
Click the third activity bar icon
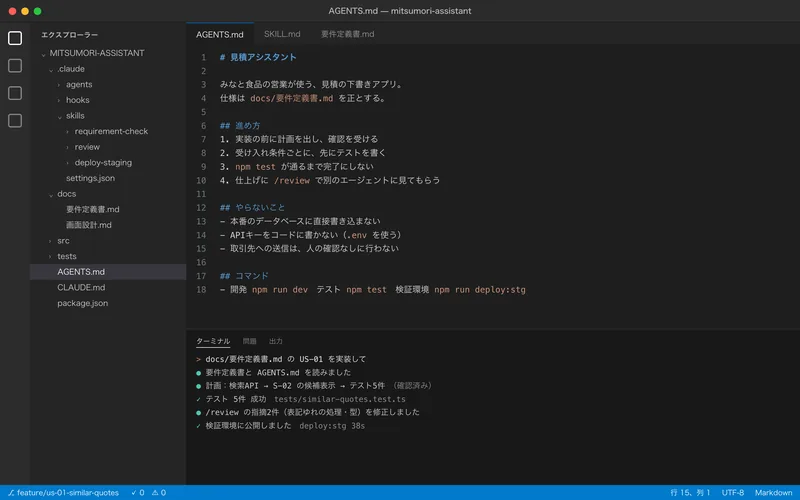(15, 93)
